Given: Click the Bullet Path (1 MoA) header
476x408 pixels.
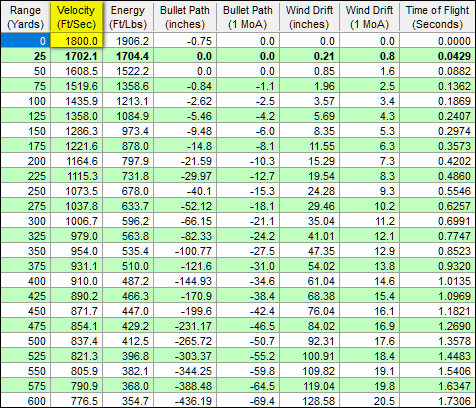Looking at the screenshot, I should coord(248,17).
